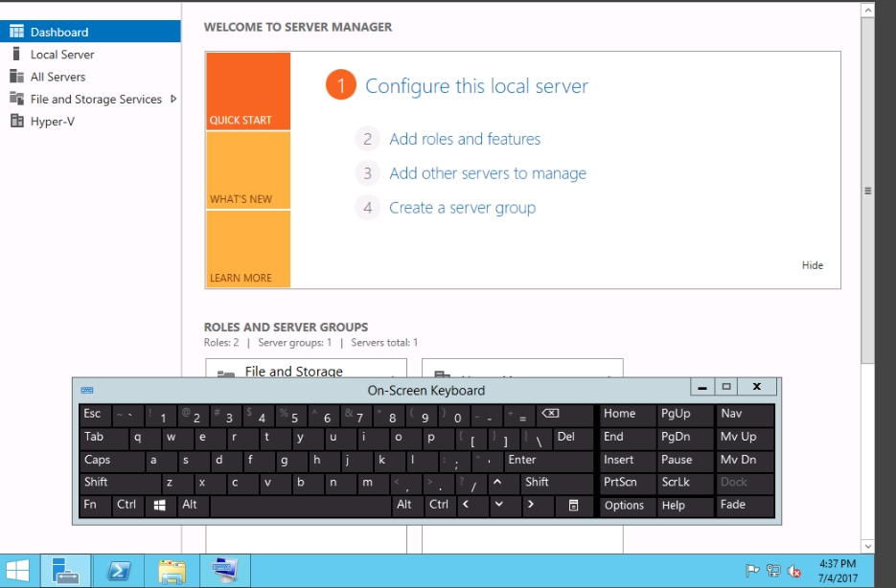Viewport: 896px width, 588px height.
Task: Click the Tab key on On-Screen Keyboard
Action: [104, 438]
